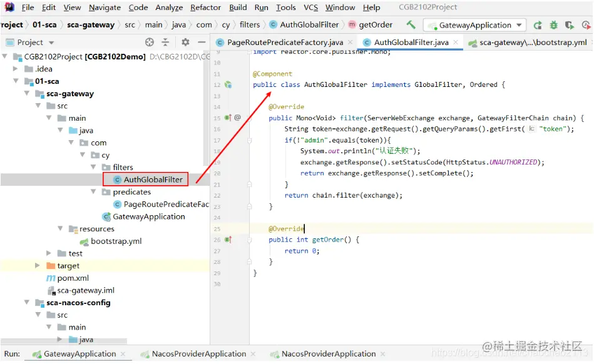594x364 pixels.
Task: Collapse the CGB2102Project root node
Action: click(5, 56)
